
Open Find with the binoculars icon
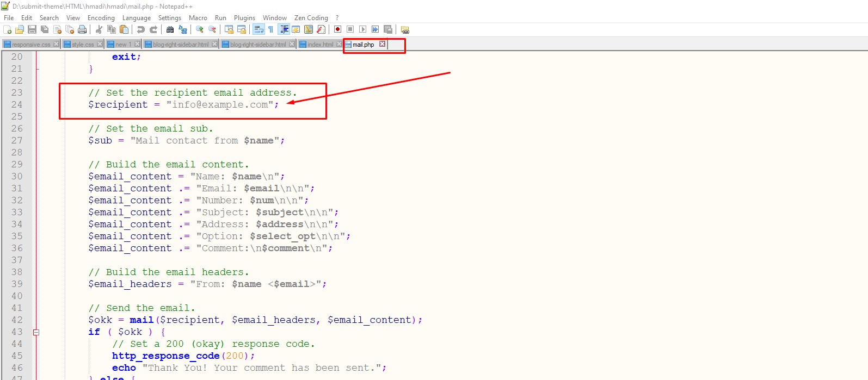click(170, 29)
